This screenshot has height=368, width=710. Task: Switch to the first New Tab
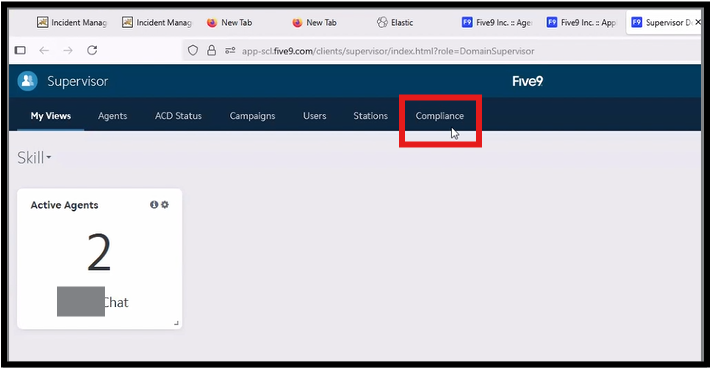[230, 22]
